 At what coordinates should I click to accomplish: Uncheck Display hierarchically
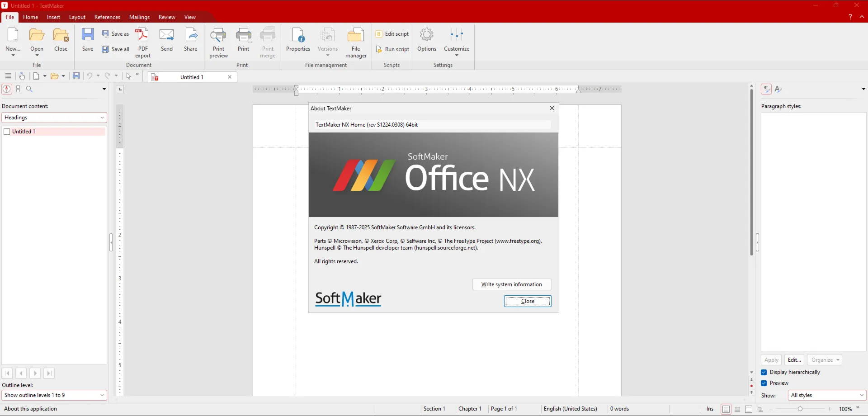point(764,372)
